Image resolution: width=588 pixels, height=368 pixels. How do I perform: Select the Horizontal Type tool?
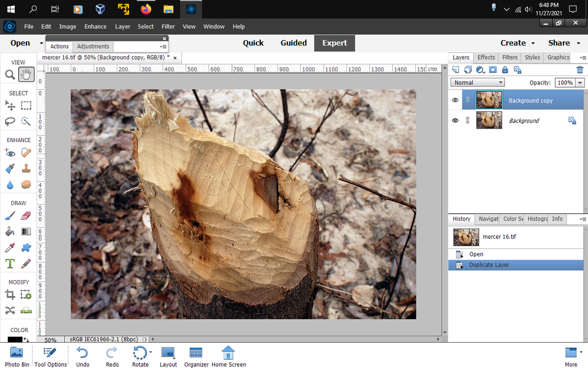click(x=10, y=263)
